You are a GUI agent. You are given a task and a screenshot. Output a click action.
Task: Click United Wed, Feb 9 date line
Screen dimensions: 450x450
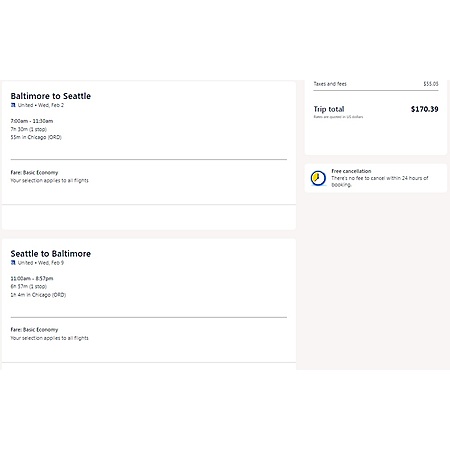click(x=41, y=263)
